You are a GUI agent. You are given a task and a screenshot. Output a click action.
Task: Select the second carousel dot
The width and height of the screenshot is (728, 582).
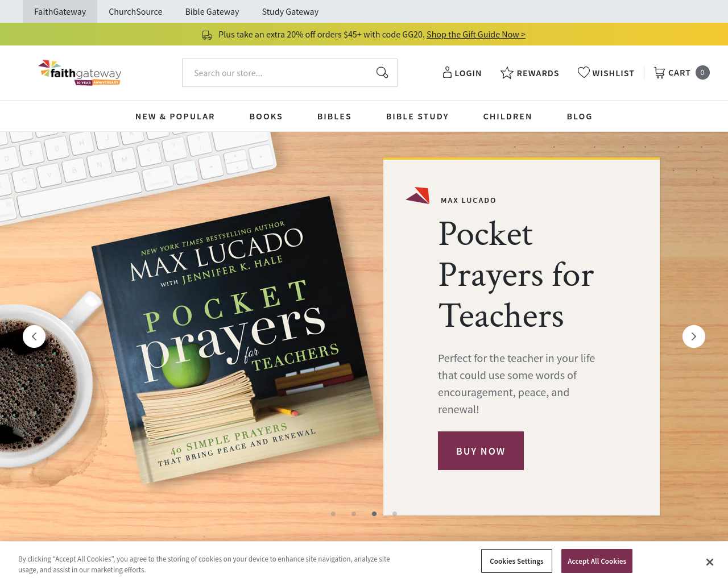(354, 514)
